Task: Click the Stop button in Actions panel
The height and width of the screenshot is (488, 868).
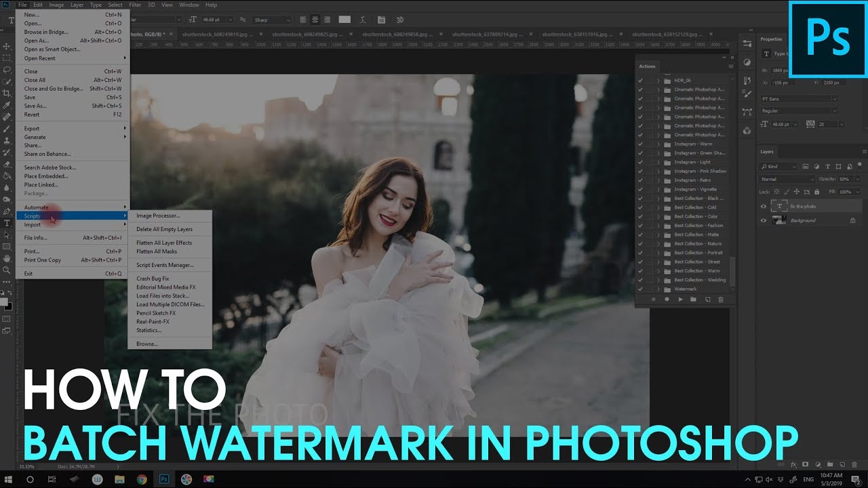Action: tap(653, 299)
